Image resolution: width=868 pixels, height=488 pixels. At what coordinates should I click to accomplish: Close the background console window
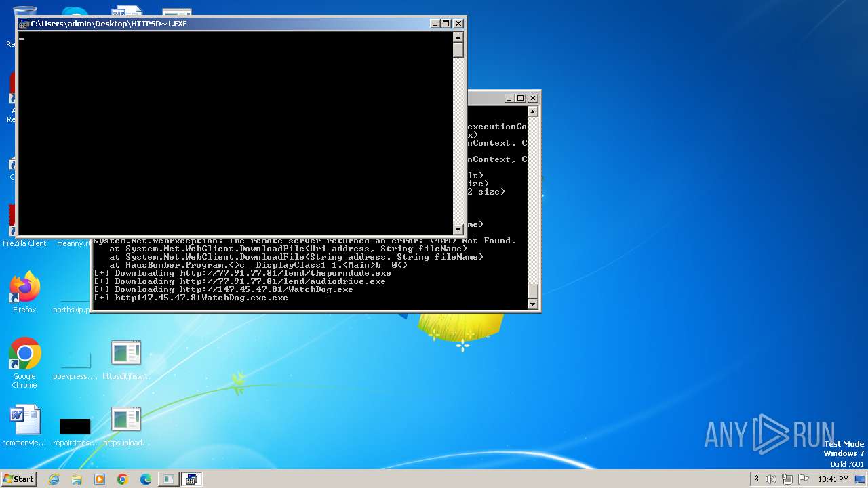[x=533, y=98]
